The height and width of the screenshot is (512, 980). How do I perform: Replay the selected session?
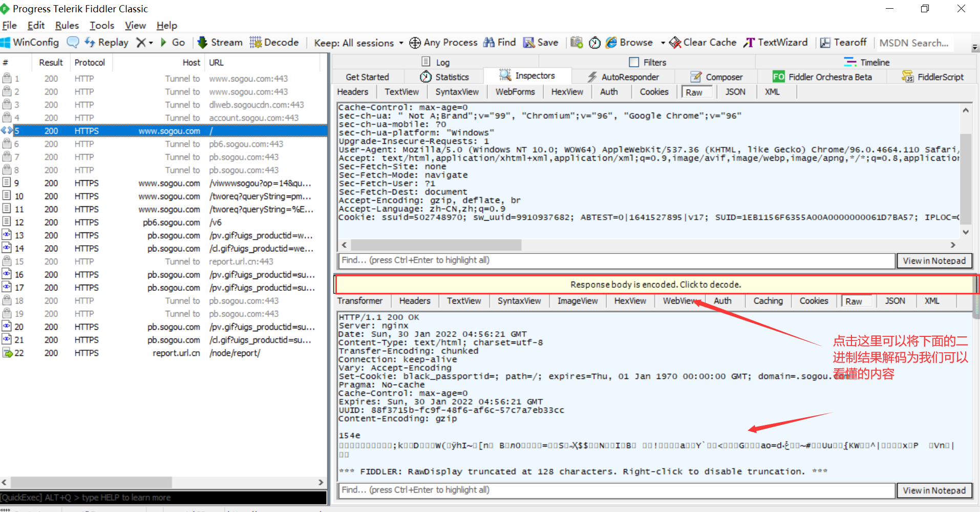point(106,42)
